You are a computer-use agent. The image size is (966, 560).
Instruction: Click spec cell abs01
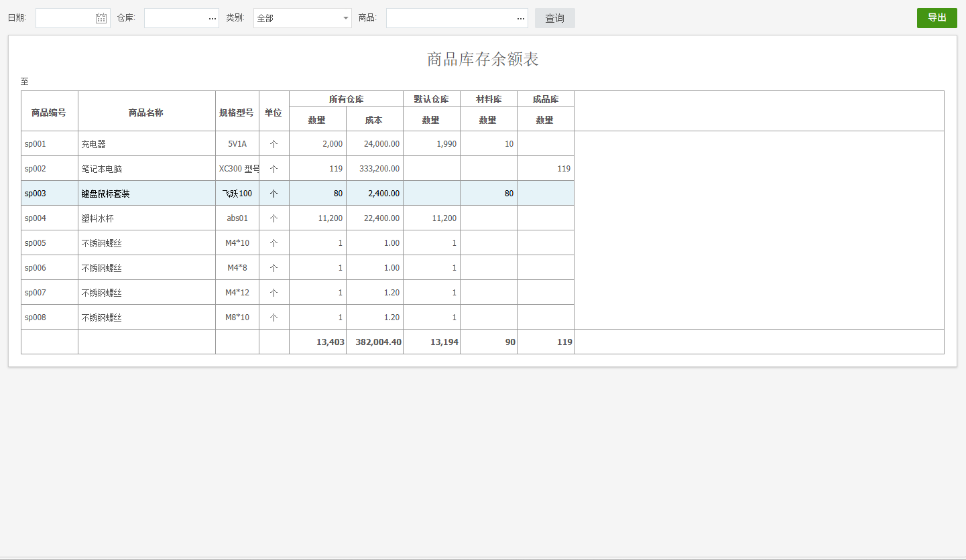[237, 218]
